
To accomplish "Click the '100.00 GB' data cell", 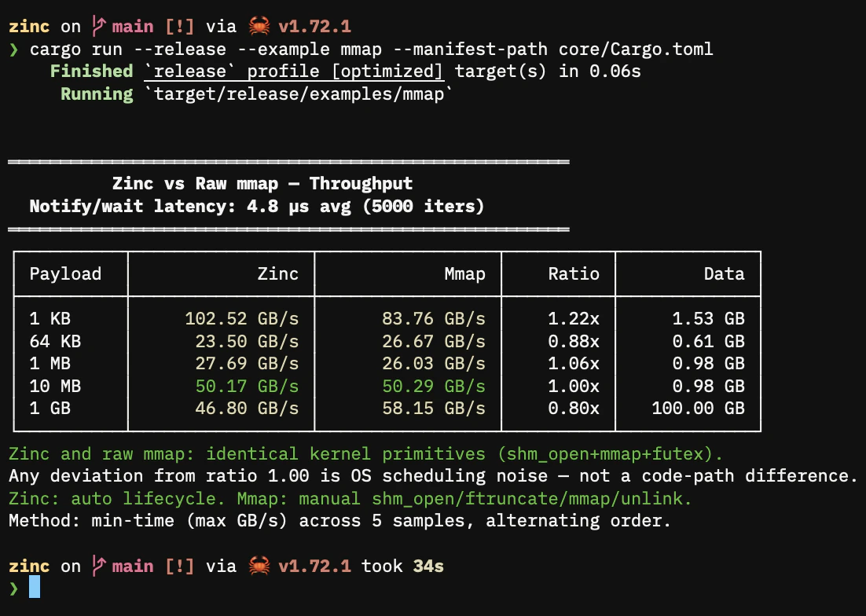I will [x=698, y=408].
